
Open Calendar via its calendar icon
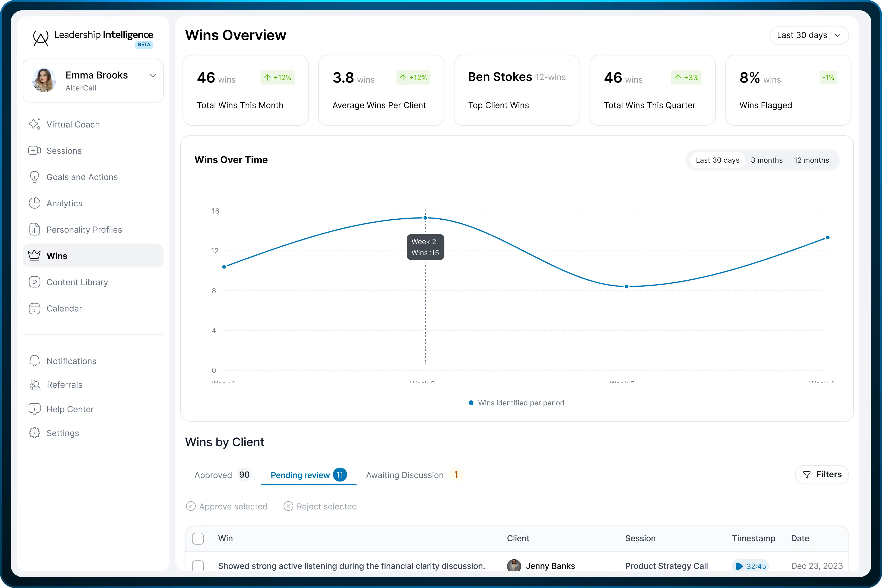pyautogui.click(x=35, y=308)
